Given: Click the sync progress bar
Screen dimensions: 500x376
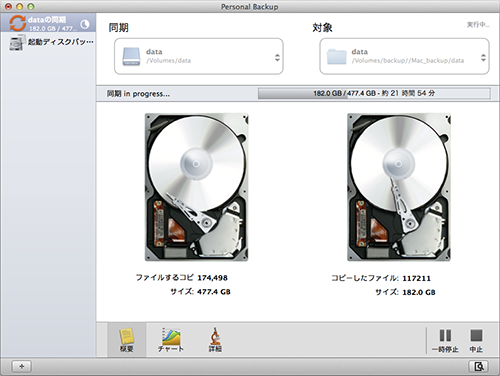Looking at the screenshot, I should coord(374,93).
